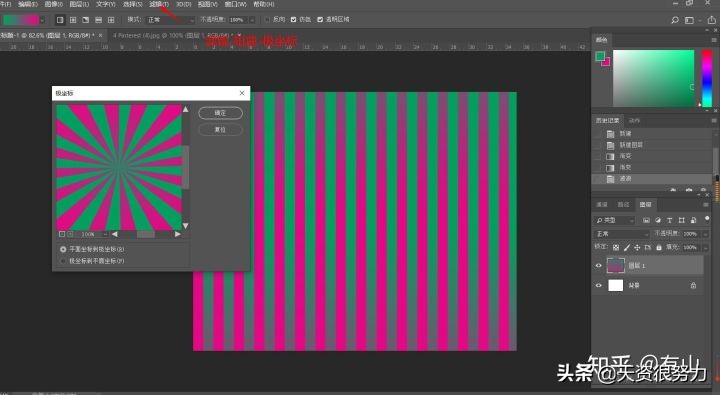Screen dimensions: 720x395
Task: Open the 编辑 (Edit) menu
Action: tap(27, 4)
